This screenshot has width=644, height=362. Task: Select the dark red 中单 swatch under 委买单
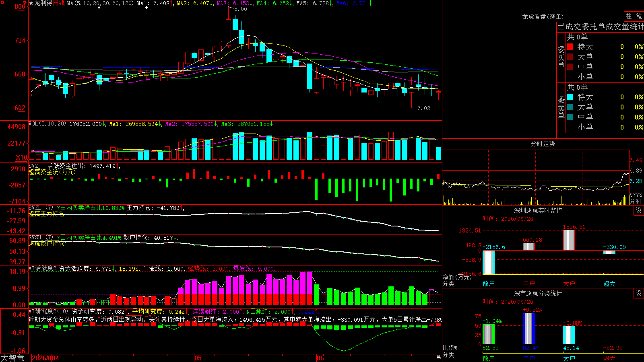(x=570, y=66)
